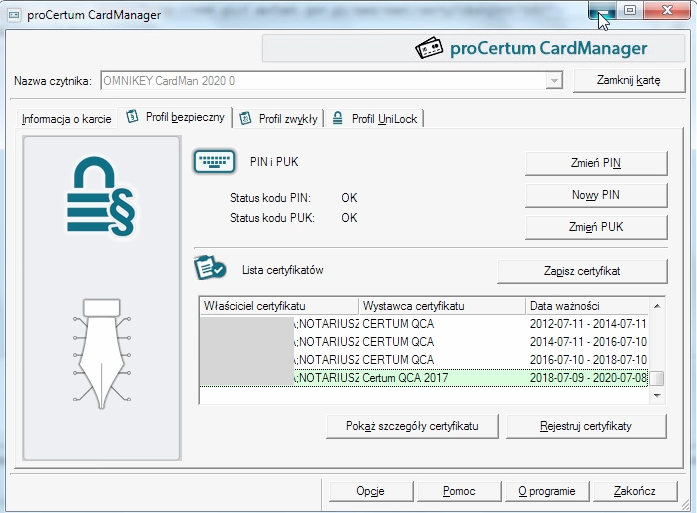697x513 pixels.
Task: Click the Profil bezpieczny tab icon
Action: [x=132, y=117]
